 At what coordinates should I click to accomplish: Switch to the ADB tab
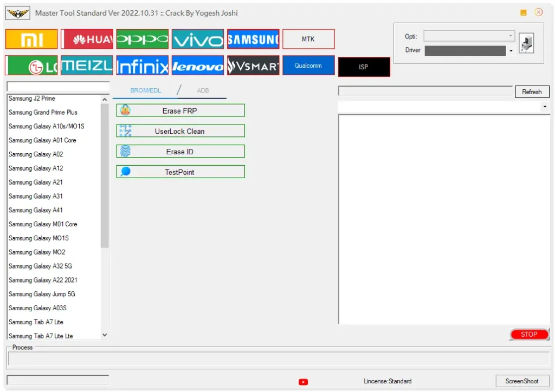[203, 90]
